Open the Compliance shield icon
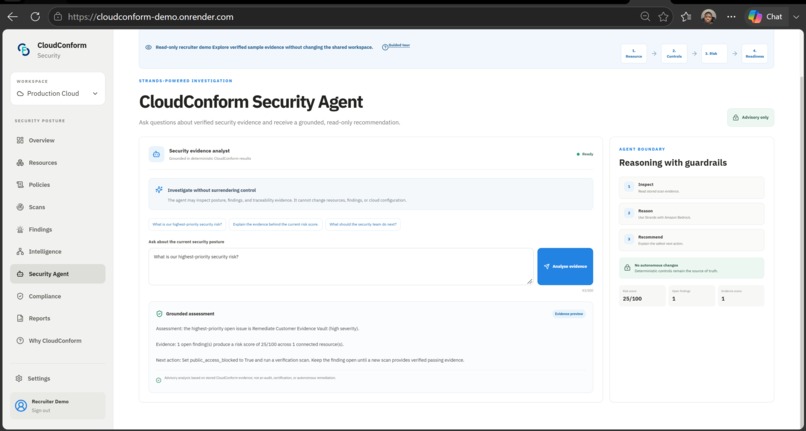Viewport: 806px width, 431px height. point(20,296)
